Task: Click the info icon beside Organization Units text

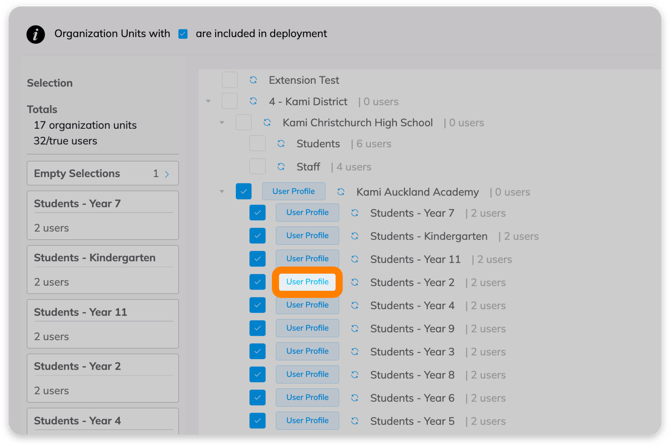Action: tap(35, 34)
